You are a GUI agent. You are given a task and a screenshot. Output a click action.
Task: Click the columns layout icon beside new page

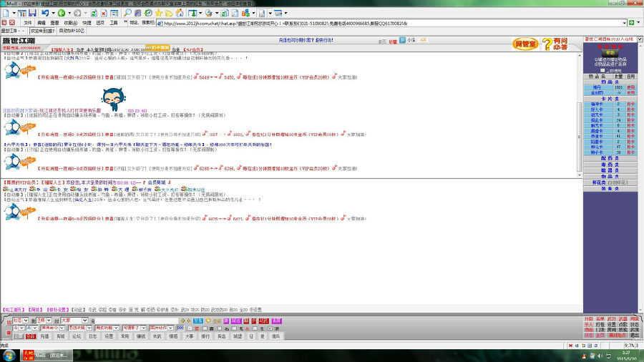(x=21, y=13)
